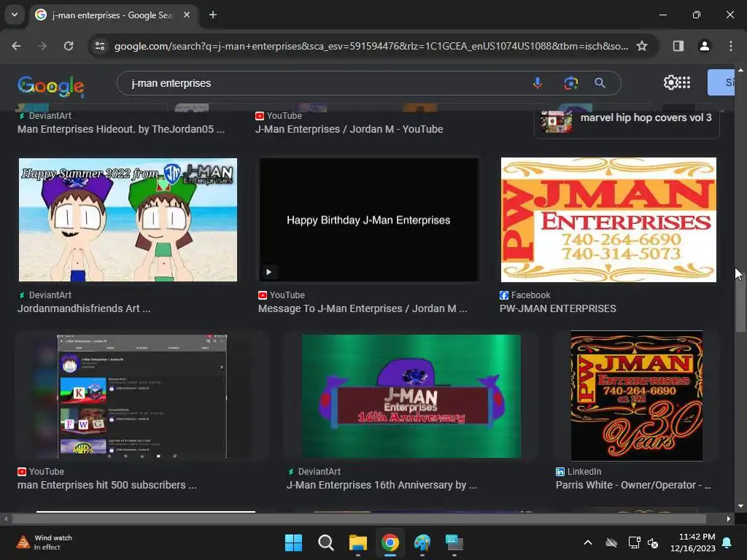
Task: Open the PW JMAN Enterprises phone number image
Action: [608, 219]
